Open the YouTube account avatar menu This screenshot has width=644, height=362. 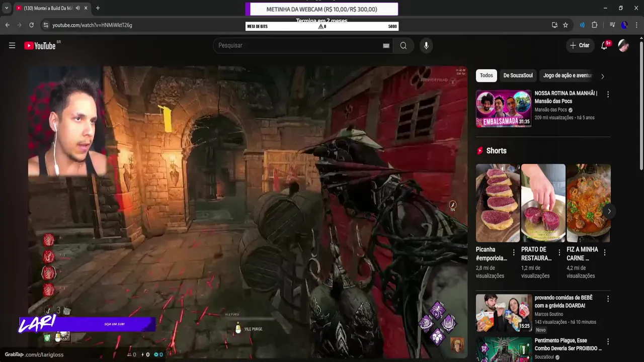pos(623,45)
